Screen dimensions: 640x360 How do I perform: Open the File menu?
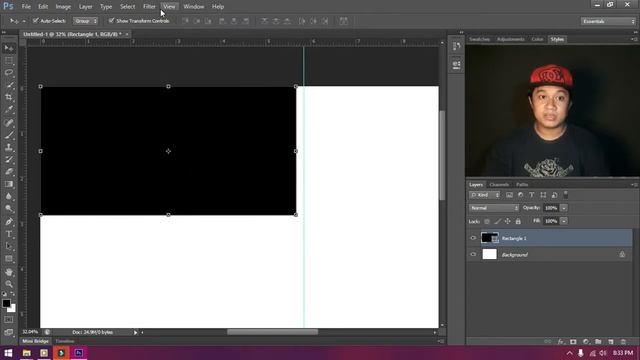[x=26, y=7]
